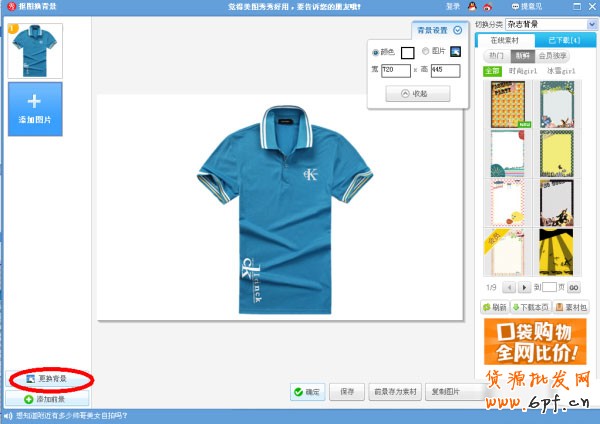Collapse panel with 收起 button
The width and height of the screenshot is (600, 424).
(417, 93)
